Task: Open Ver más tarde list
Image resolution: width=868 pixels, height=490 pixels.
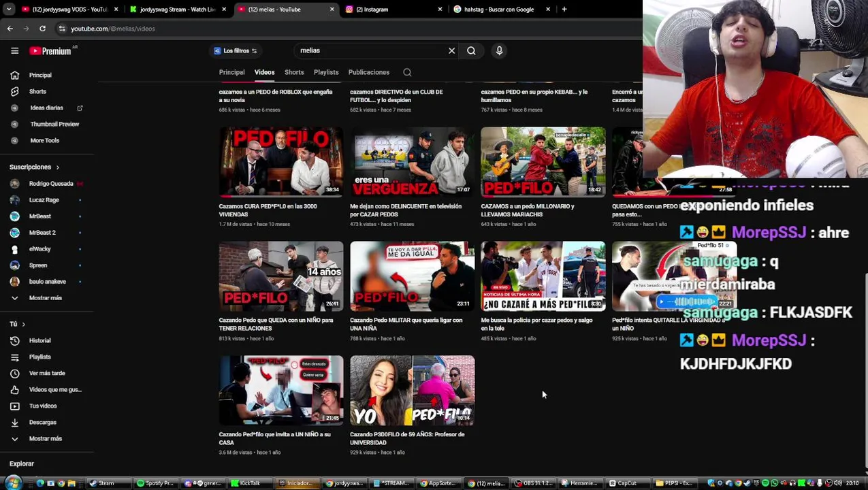Action: (47, 374)
